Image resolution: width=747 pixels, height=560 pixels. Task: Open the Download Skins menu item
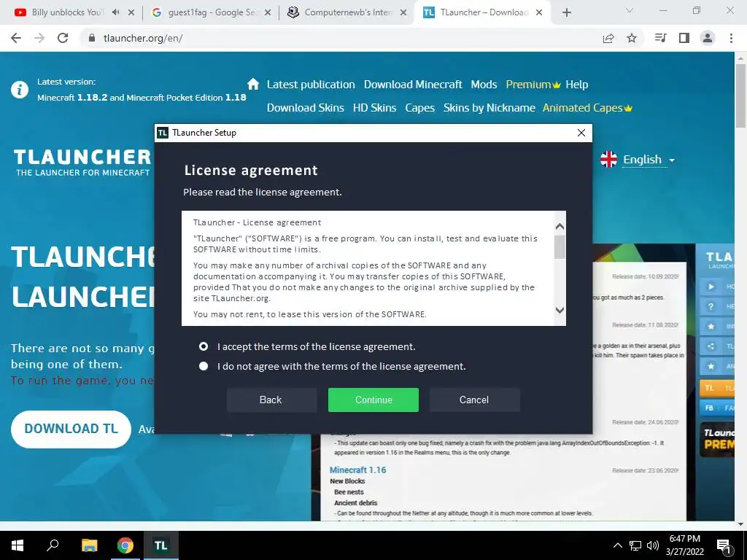[306, 108]
